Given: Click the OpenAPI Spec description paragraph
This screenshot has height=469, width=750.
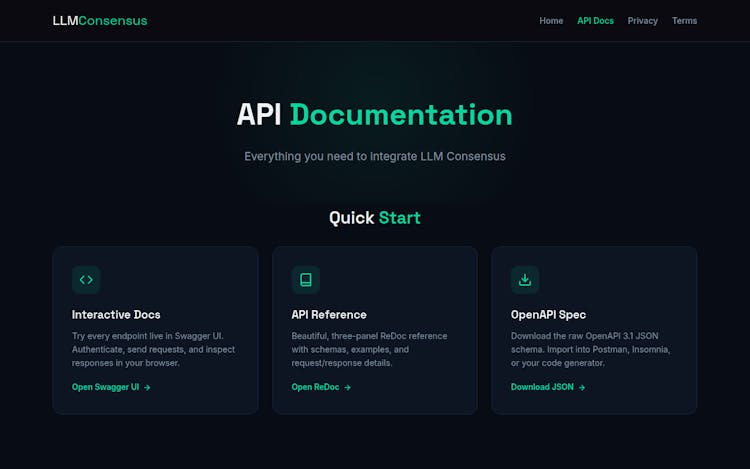Looking at the screenshot, I should pyautogui.click(x=591, y=349).
